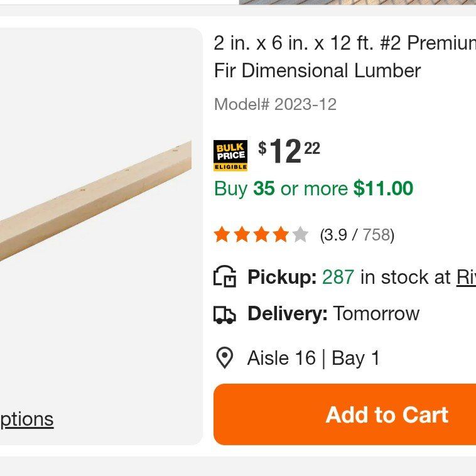476x476 pixels.
Task: Open the (3.9 / 758) reviews count
Action: point(357,235)
